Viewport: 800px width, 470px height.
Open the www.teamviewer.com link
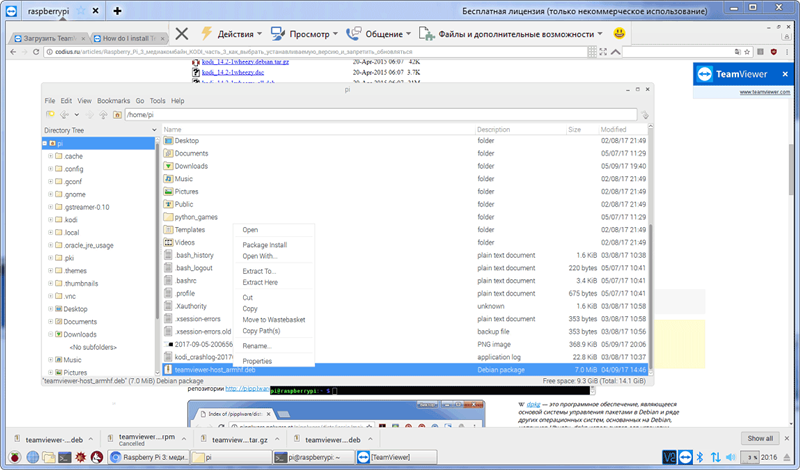coord(759,91)
